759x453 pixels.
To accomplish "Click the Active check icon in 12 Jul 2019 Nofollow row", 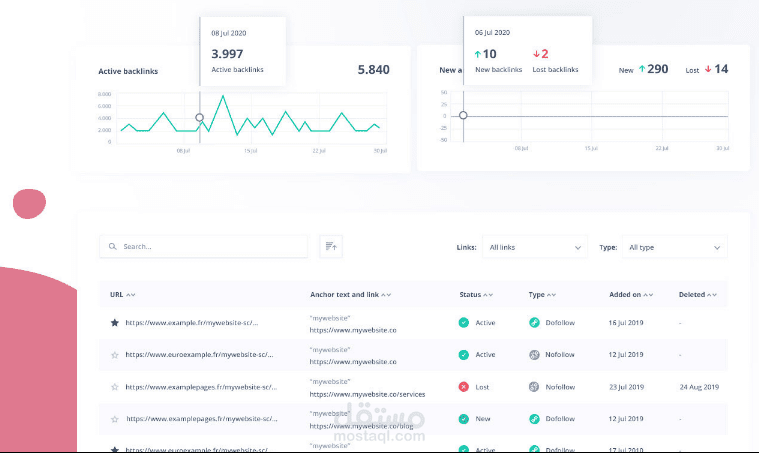I will (464, 355).
